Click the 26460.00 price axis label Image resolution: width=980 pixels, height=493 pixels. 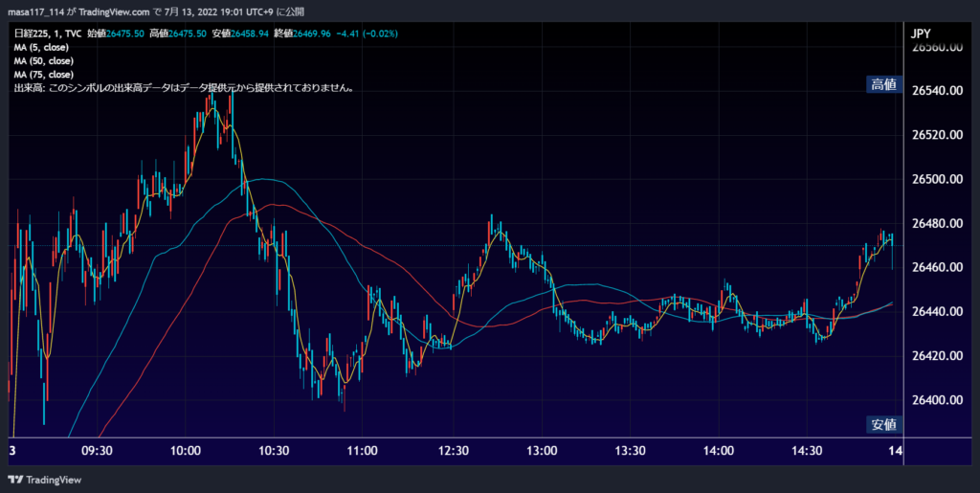[x=936, y=267]
